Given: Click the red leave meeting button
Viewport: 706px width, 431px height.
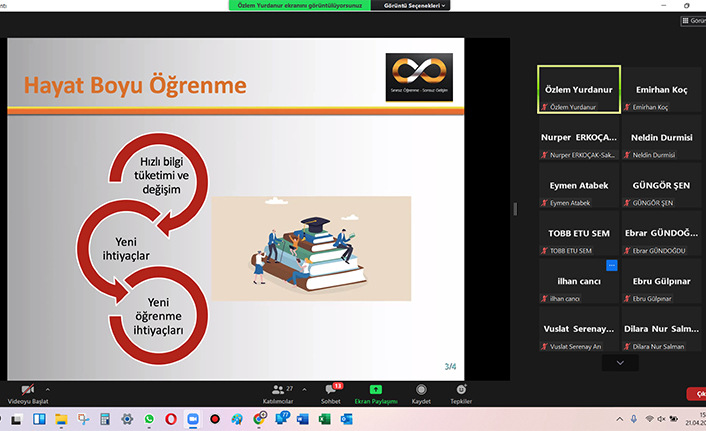Looking at the screenshot, I should [x=696, y=394].
